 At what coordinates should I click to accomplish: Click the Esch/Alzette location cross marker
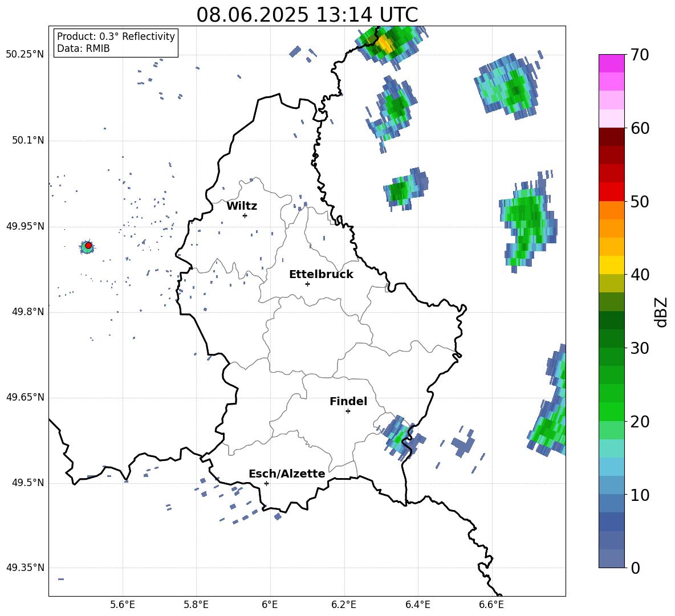click(266, 483)
